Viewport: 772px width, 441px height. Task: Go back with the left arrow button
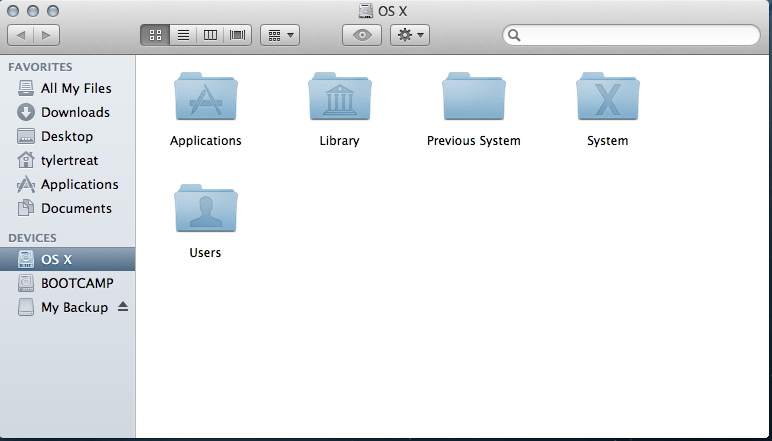pyautogui.click(x=21, y=35)
